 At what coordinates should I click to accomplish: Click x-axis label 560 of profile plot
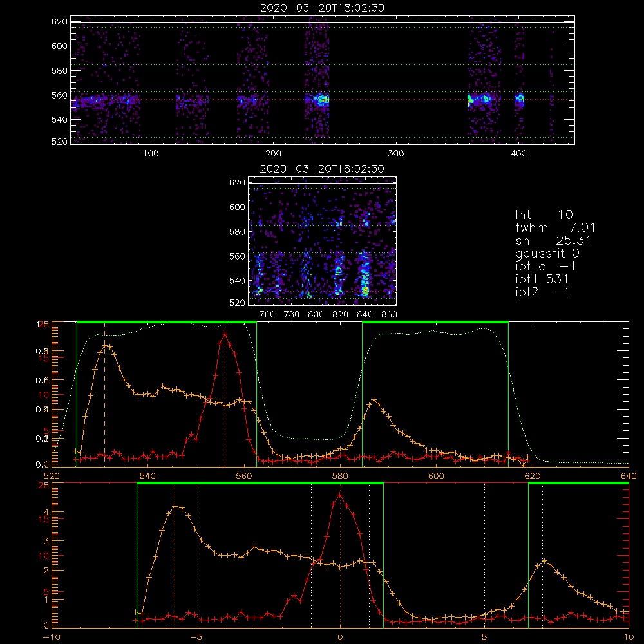point(244,476)
